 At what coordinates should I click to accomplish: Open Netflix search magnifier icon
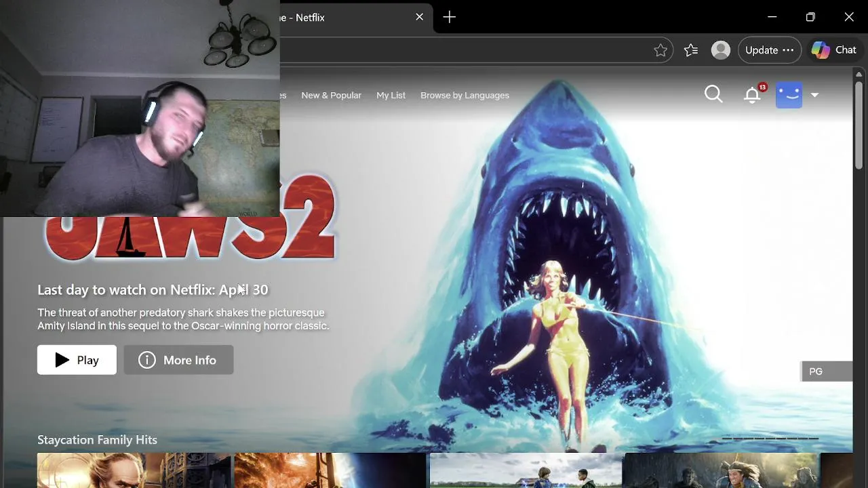click(713, 94)
